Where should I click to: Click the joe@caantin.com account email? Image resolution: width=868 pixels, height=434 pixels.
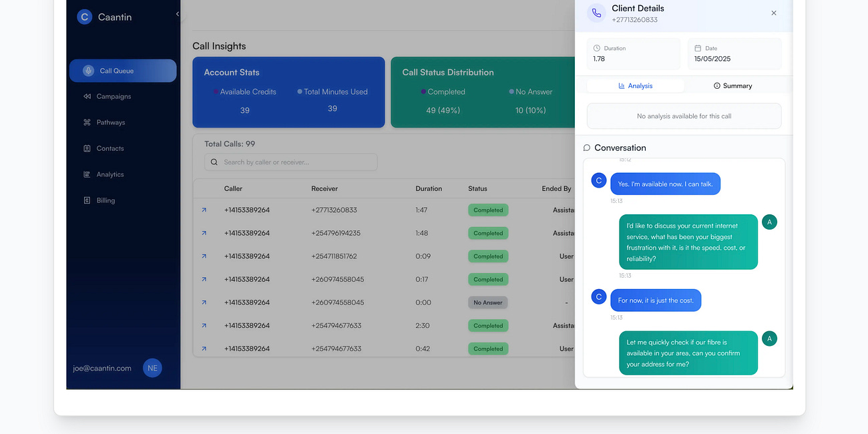click(102, 368)
